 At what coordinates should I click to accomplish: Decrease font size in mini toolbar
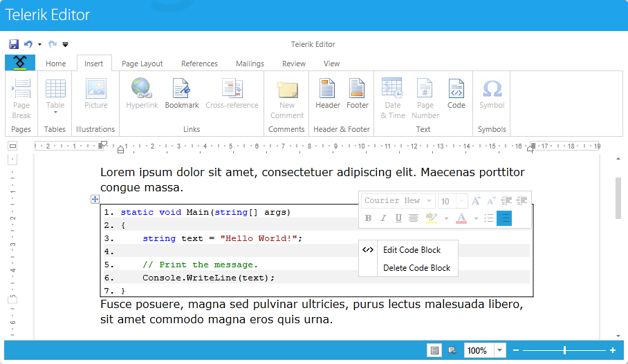[x=491, y=201]
